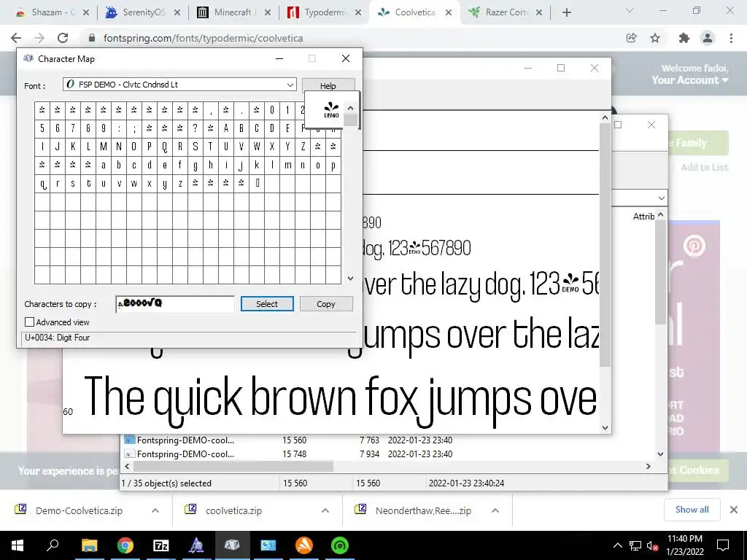Open the Windows Start menu
747x560 pixels.
click(x=18, y=545)
